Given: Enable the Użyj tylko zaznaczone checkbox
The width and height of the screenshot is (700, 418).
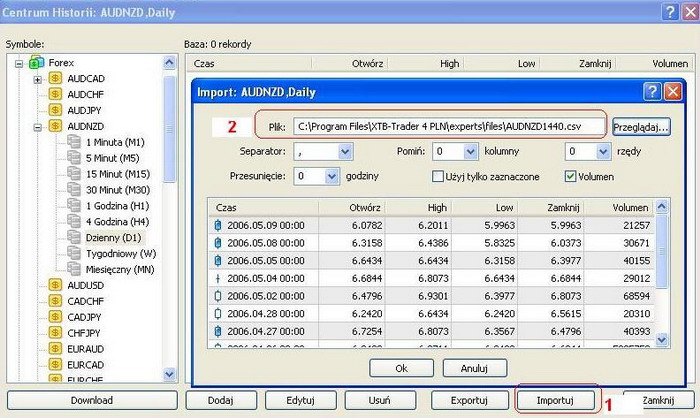Looking at the screenshot, I should (x=437, y=176).
